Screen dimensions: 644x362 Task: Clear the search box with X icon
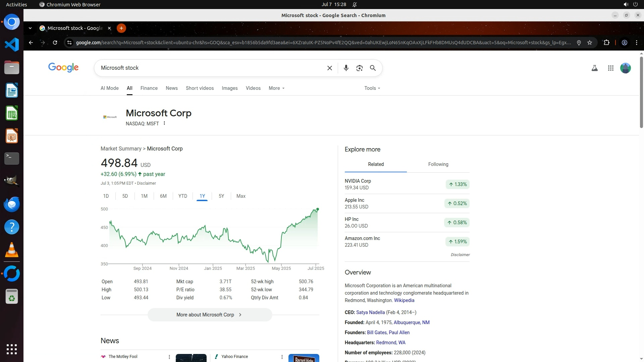[x=329, y=68]
